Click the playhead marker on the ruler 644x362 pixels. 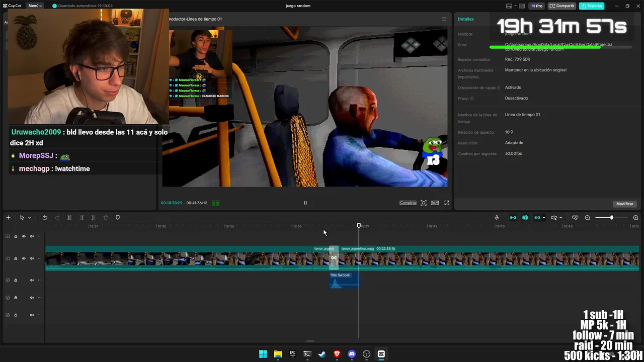359,226
